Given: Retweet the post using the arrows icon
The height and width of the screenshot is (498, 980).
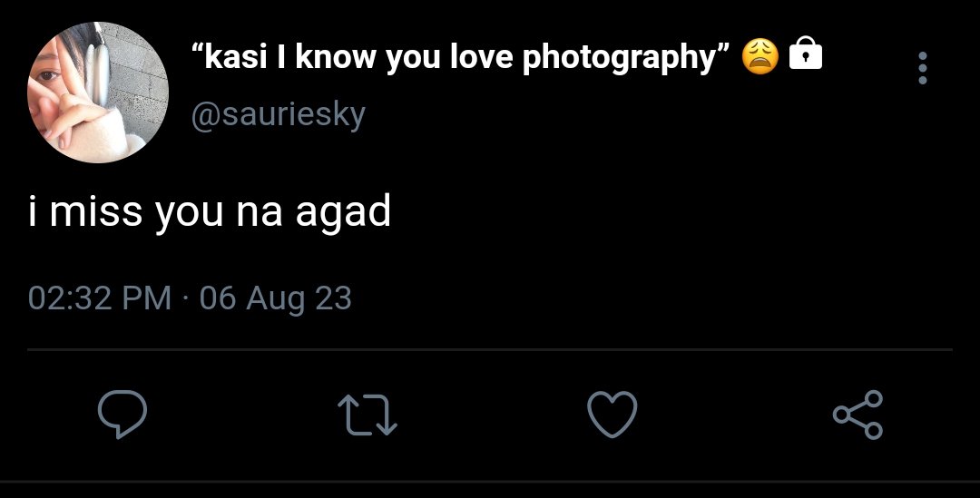Looking at the screenshot, I should tap(367, 415).
